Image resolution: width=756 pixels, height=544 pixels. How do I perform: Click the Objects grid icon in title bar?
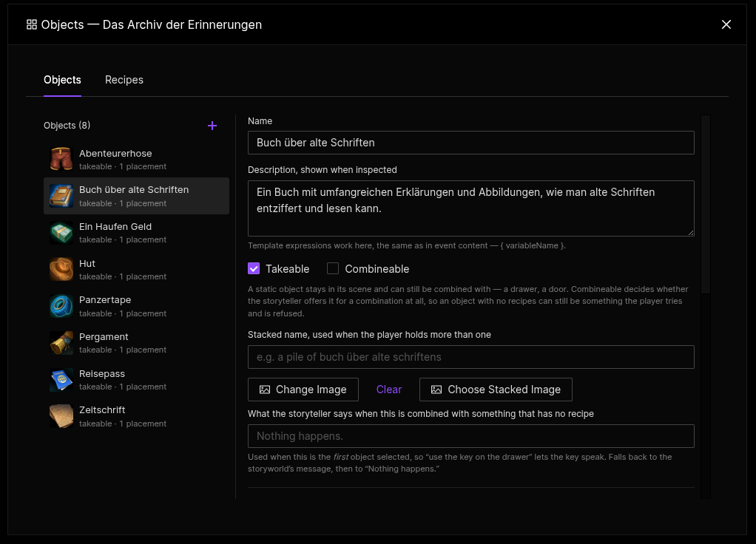pyautogui.click(x=32, y=24)
